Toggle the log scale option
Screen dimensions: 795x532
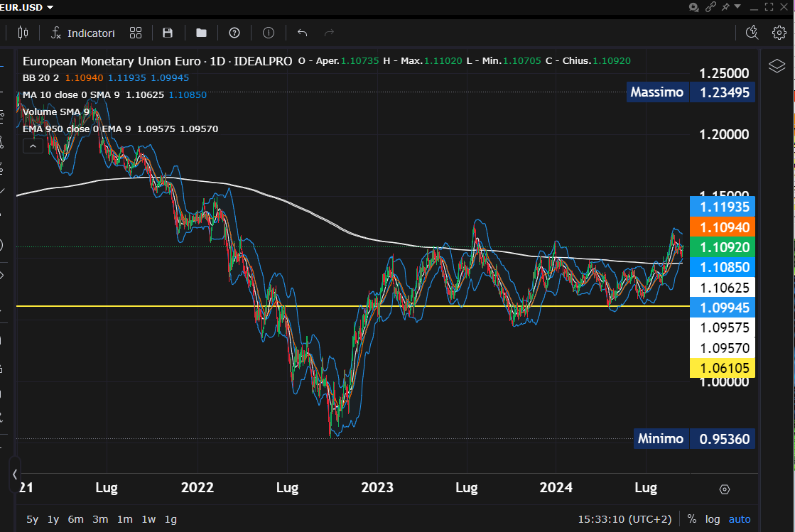[x=713, y=519]
